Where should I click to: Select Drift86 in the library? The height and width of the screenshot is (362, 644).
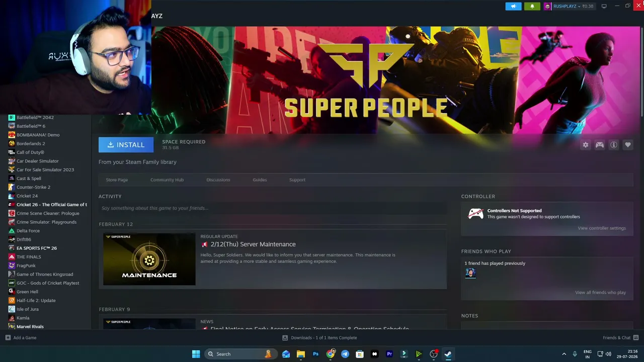pos(24,239)
